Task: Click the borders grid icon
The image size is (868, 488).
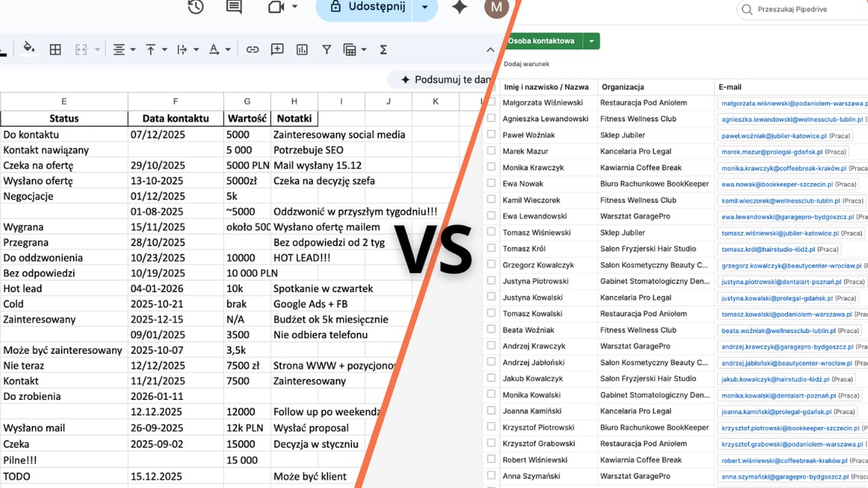Action: pos(55,50)
